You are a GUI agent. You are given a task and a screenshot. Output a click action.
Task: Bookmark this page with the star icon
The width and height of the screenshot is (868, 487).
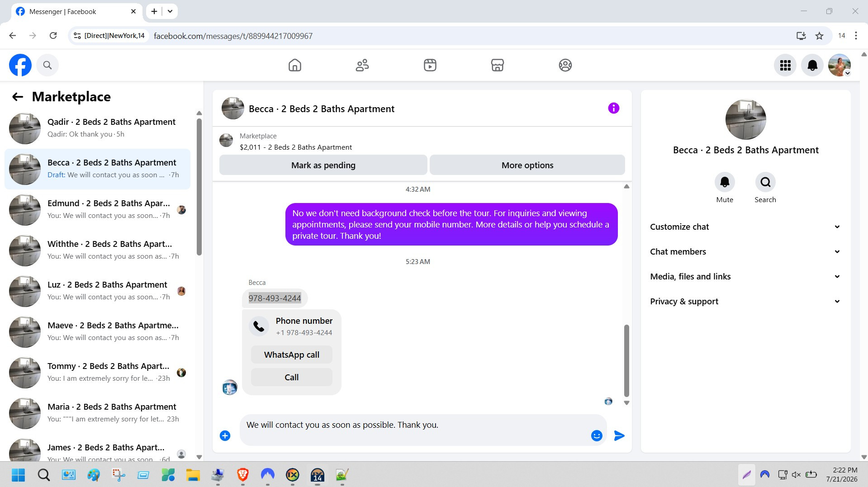pos(819,36)
